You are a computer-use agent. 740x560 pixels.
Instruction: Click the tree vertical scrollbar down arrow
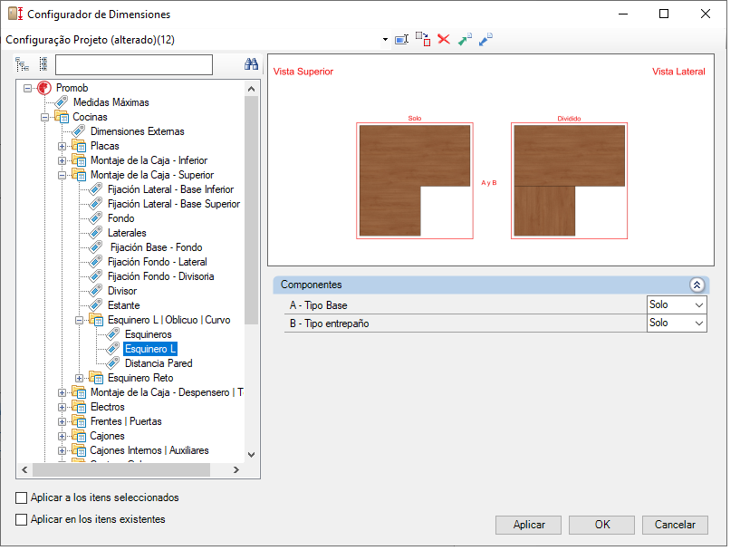pyautogui.click(x=251, y=455)
